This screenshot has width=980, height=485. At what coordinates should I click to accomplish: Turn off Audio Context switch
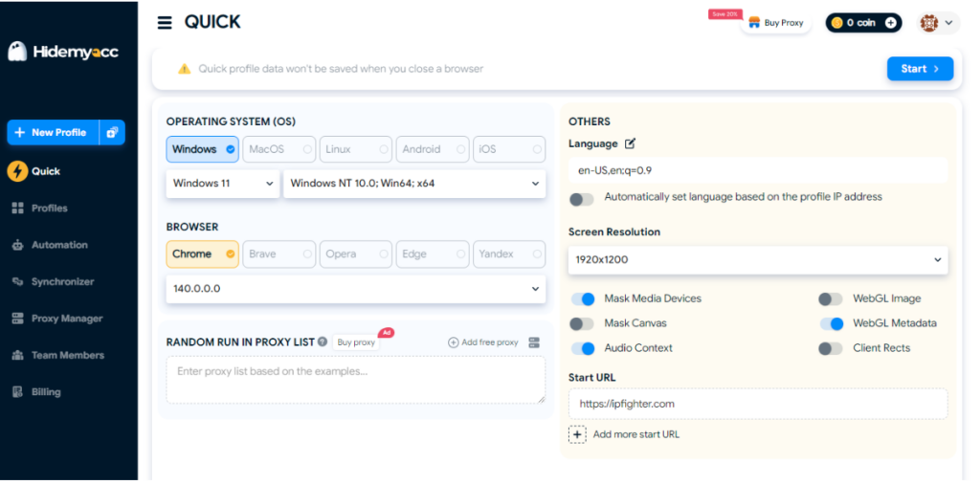pyautogui.click(x=582, y=349)
